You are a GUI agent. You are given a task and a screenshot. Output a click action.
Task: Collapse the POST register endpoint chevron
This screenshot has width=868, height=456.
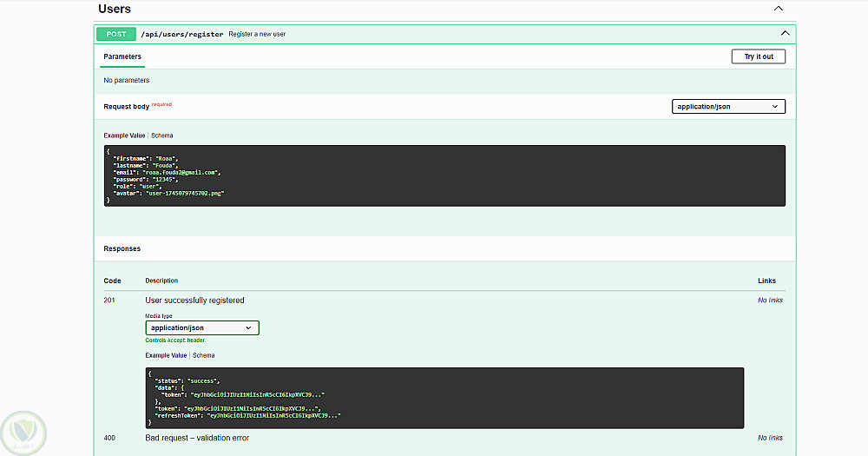coord(785,34)
